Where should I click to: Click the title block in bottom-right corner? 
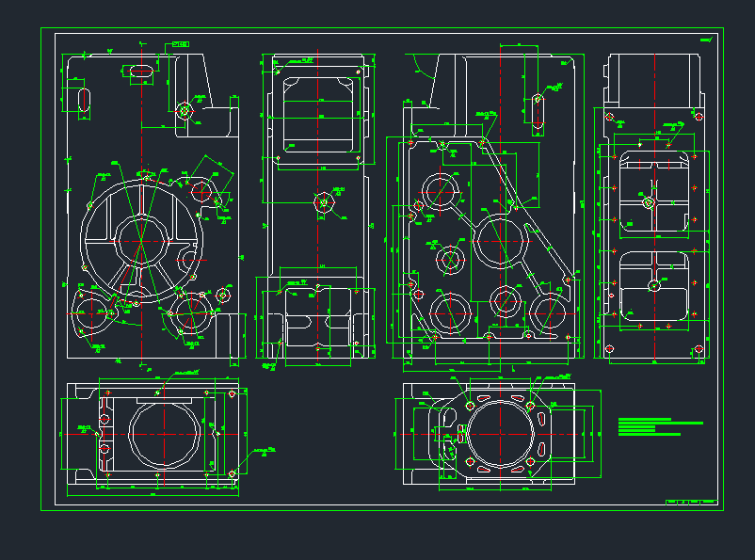tap(691, 503)
